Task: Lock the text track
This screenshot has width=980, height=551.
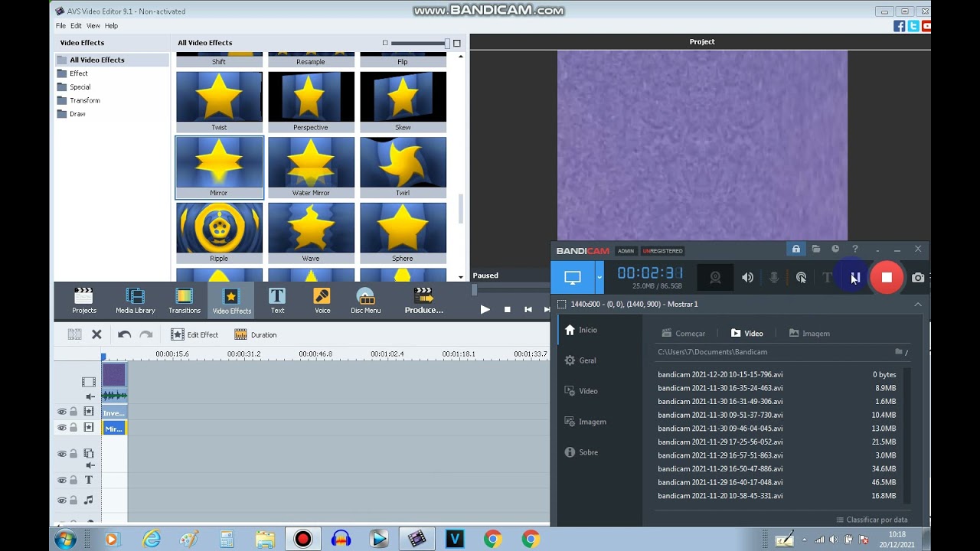Action: coord(73,480)
